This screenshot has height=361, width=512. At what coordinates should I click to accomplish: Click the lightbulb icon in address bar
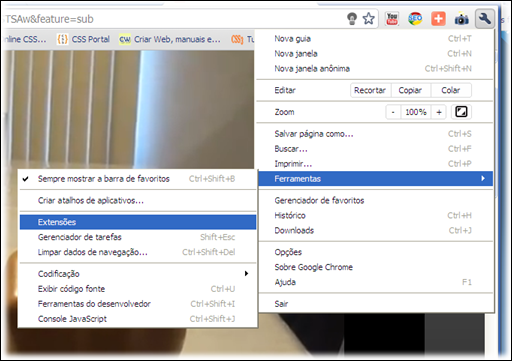352,19
